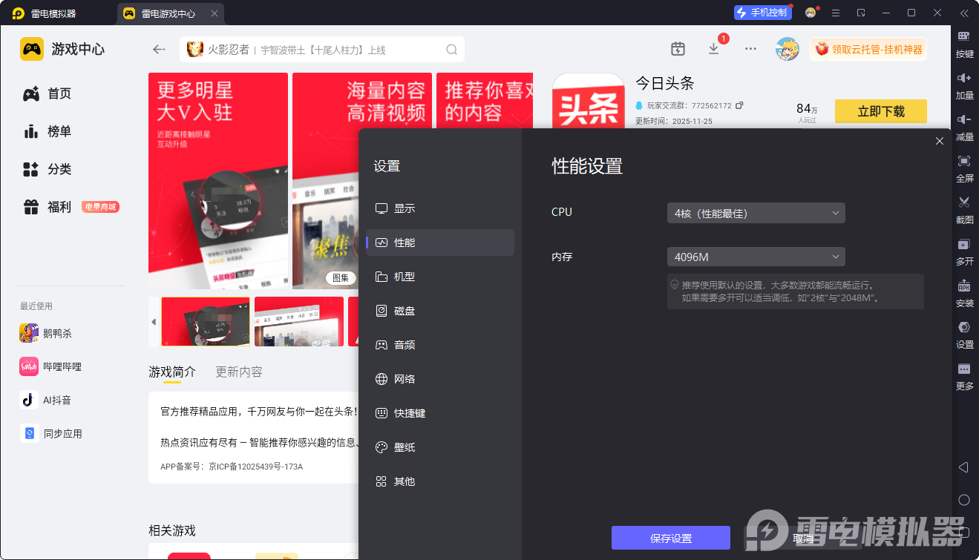Image resolution: width=979 pixels, height=560 pixels.
Task: Open 鹅鸭杀 from recently used list
Action: (x=57, y=334)
